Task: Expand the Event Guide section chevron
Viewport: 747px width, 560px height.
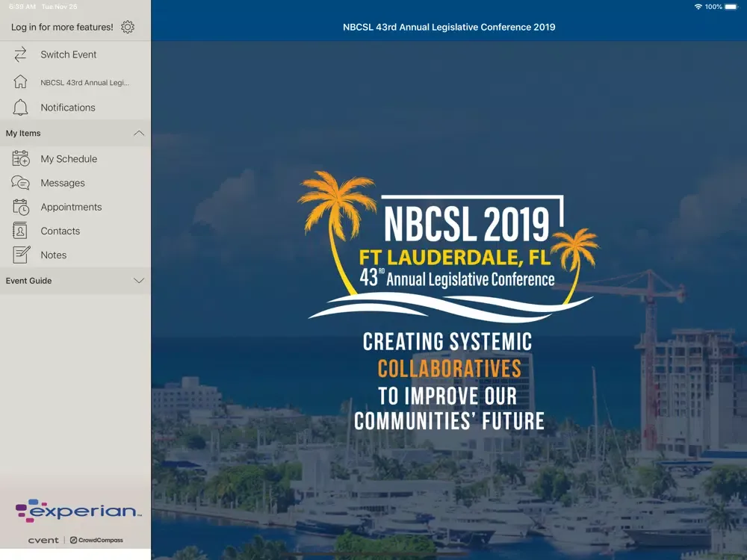Action: click(139, 281)
